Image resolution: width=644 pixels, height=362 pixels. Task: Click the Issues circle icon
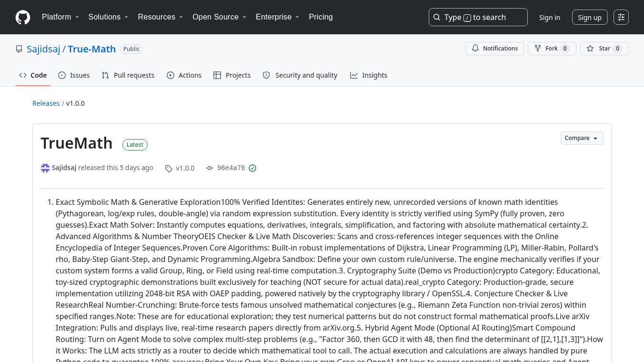coord(62,75)
